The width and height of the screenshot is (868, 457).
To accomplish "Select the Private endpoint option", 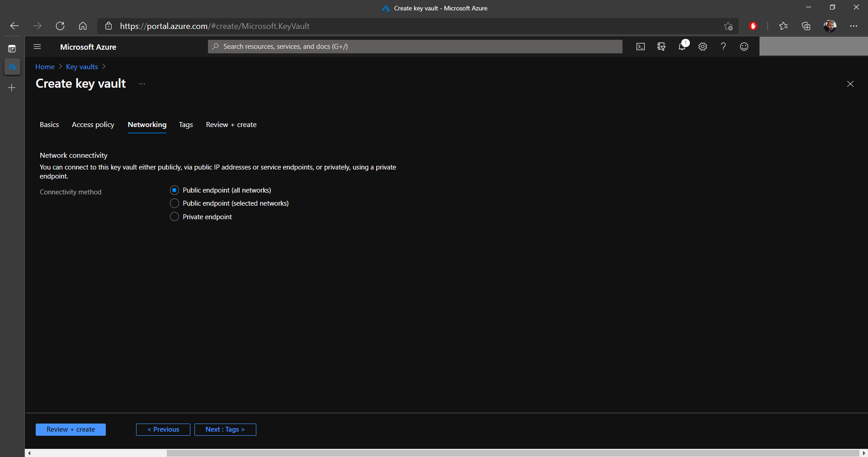I will coord(175,217).
